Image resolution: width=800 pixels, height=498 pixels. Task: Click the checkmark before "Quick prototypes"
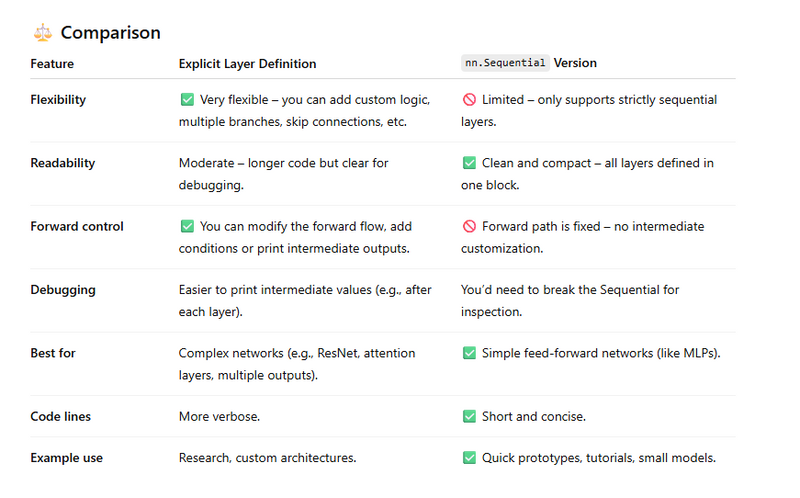469,458
